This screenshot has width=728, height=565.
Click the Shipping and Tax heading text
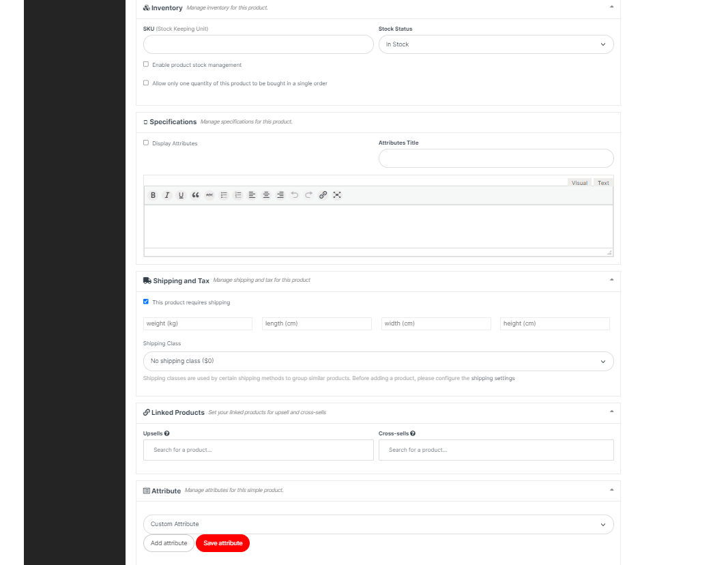pos(181,281)
